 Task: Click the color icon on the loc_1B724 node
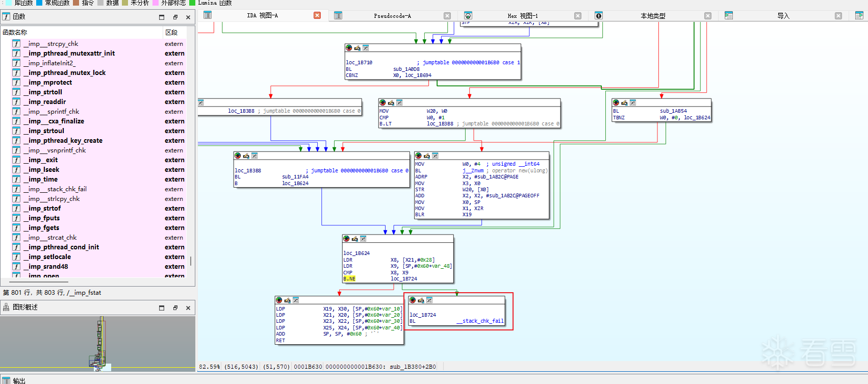click(x=413, y=300)
